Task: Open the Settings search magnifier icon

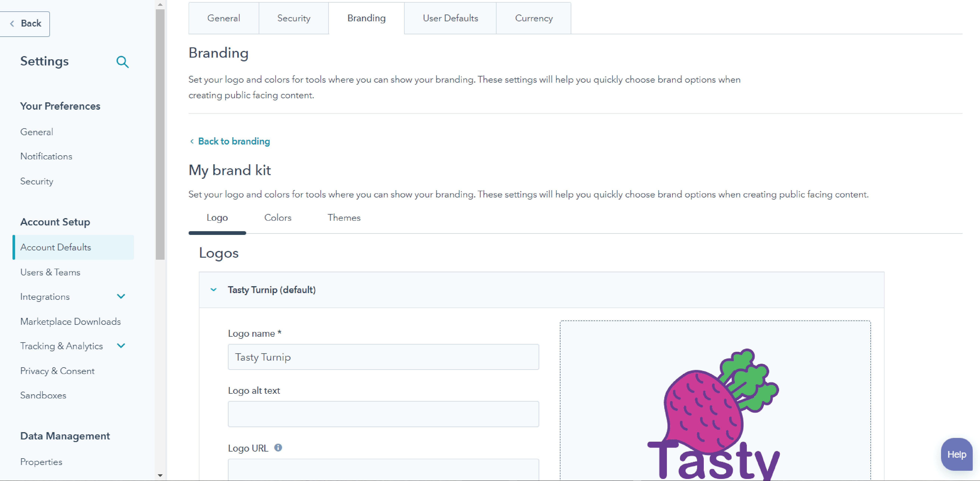Action: coord(122,62)
